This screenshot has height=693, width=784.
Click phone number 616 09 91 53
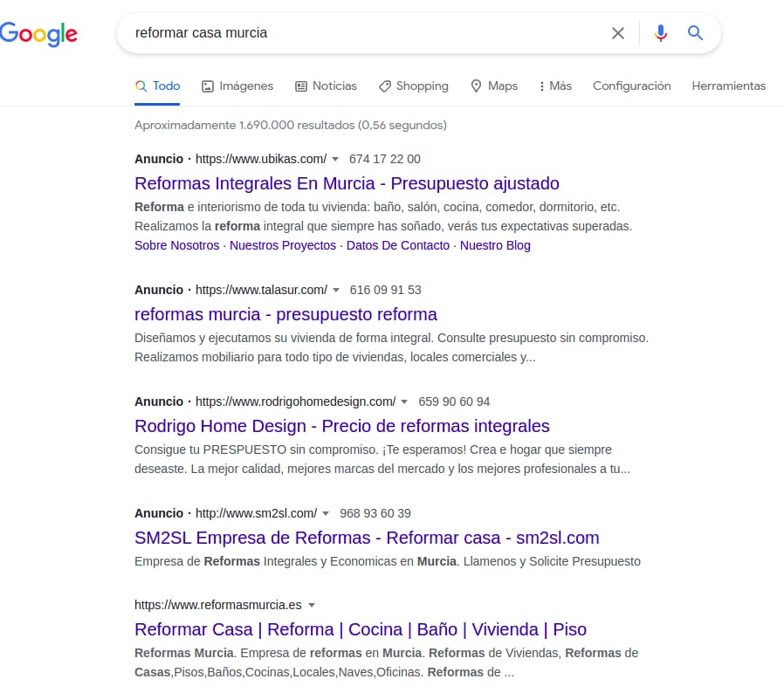[385, 290]
